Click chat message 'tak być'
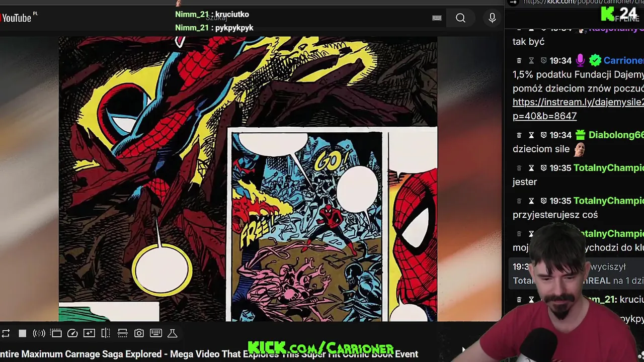644x362 pixels. 528,42
